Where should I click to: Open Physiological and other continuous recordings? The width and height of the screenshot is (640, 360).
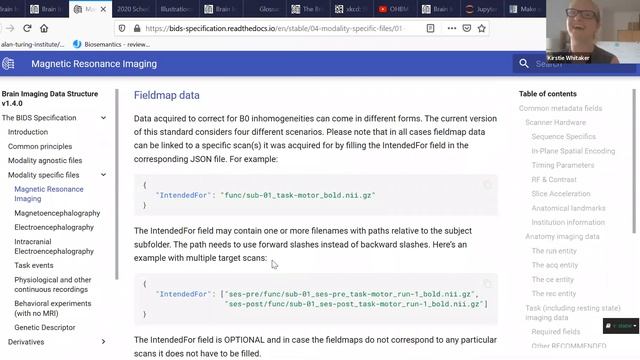53,284
